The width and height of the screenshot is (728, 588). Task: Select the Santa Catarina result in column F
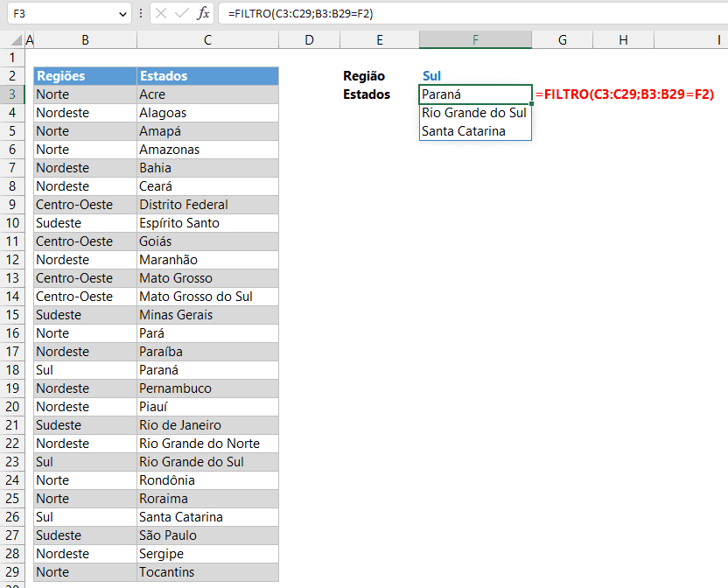(x=475, y=131)
